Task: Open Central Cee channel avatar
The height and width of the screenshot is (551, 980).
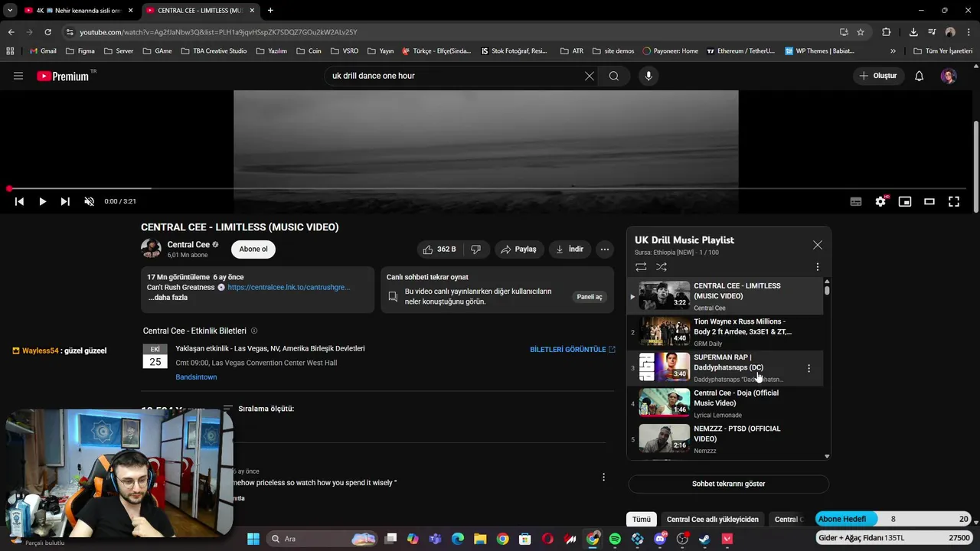Action: (151, 249)
